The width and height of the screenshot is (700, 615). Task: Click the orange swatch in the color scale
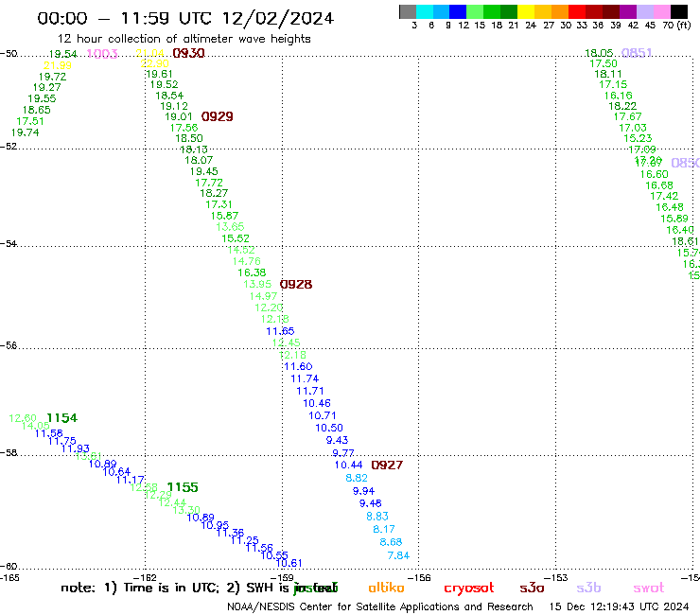[x=560, y=11]
